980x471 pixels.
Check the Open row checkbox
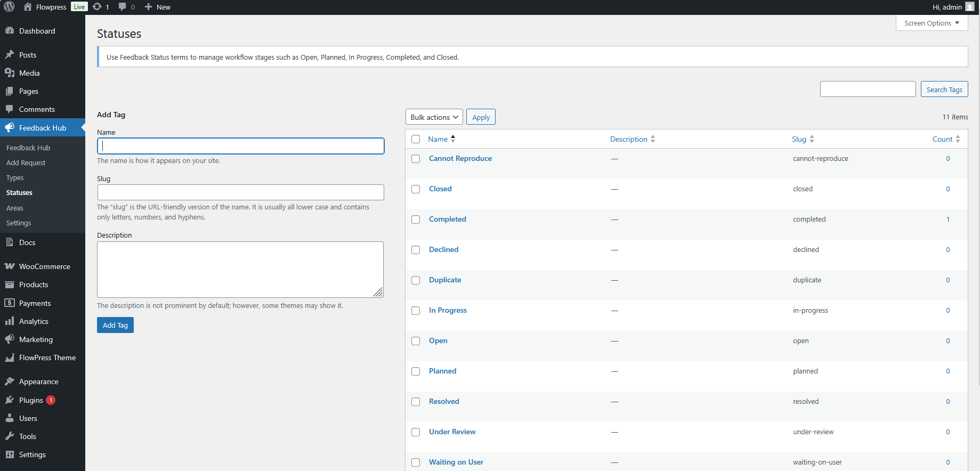[x=416, y=341]
